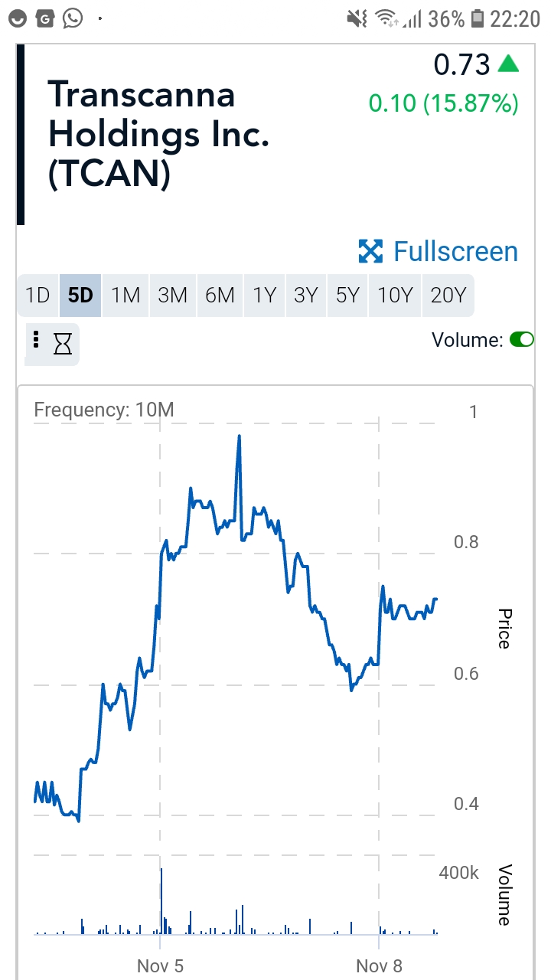
Task: Open the fullscreen expand arrows icon
Action: pos(370,251)
